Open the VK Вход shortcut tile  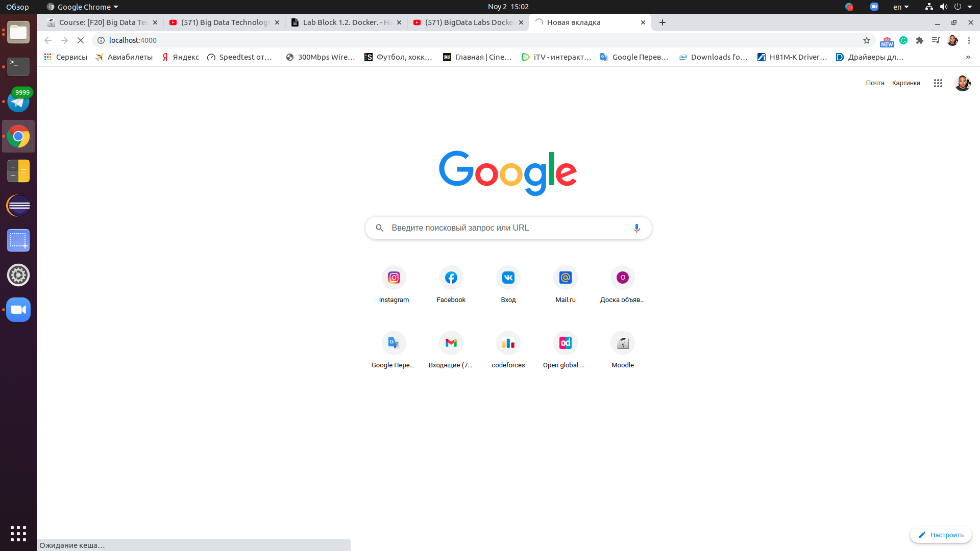tap(508, 285)
